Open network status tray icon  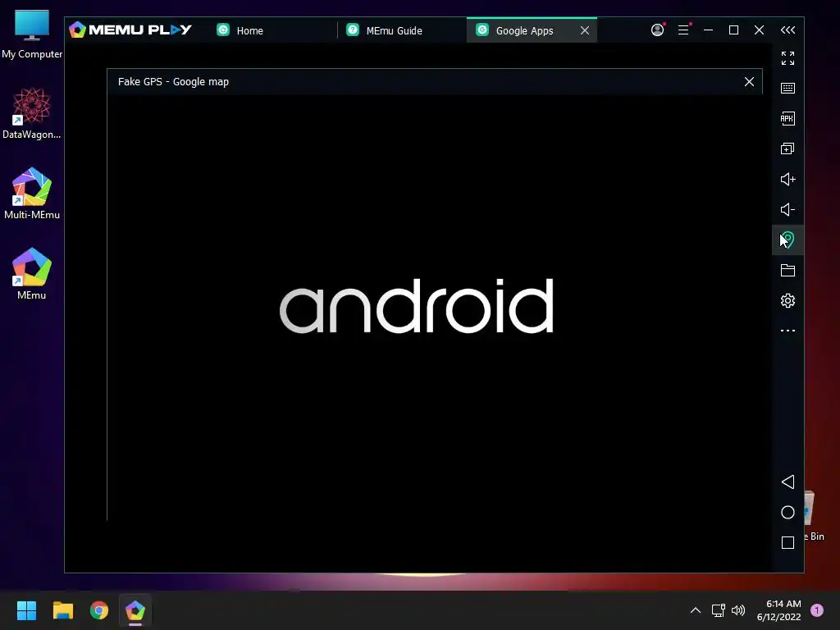point(718,610)
